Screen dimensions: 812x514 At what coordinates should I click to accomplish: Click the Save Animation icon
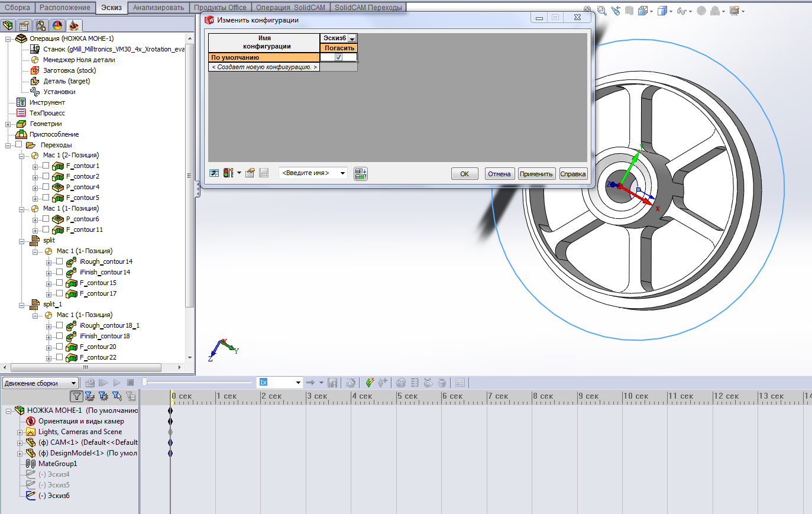[x=332, y=383]
